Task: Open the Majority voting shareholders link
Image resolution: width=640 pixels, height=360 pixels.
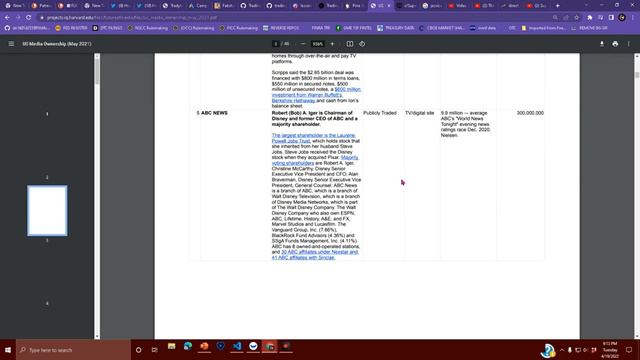Action: 315,160
